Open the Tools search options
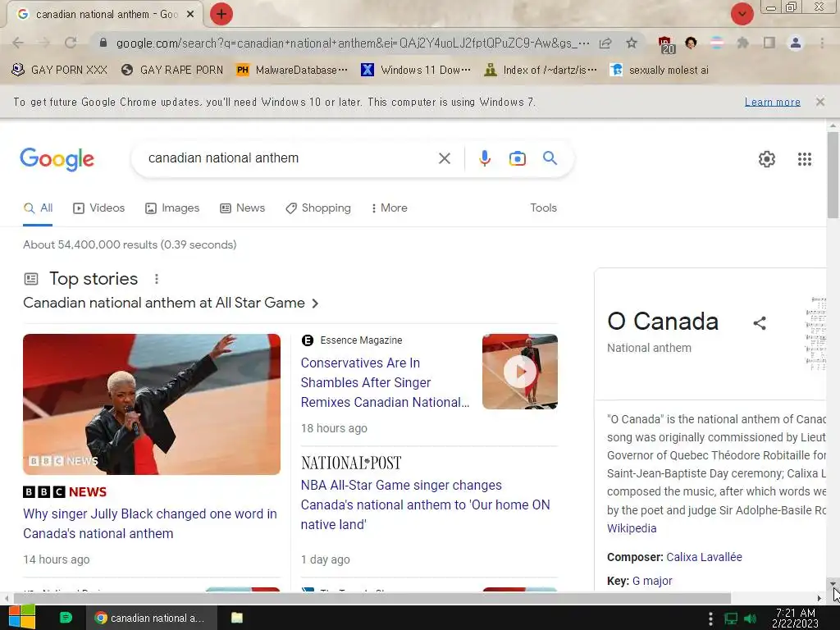This screenshot has width=840, height=630. [x=543, y=208]
